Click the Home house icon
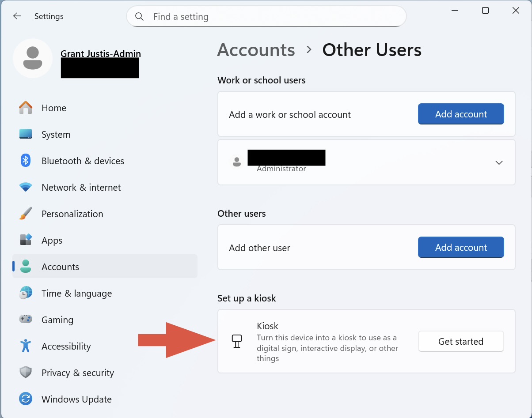 pyautogui.click(x=26, y=108)
